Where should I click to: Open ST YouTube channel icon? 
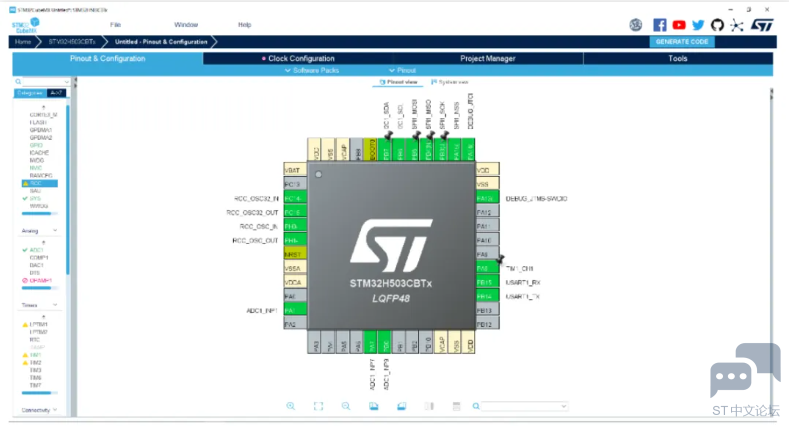pyautogui.click(x=679, y=25)
